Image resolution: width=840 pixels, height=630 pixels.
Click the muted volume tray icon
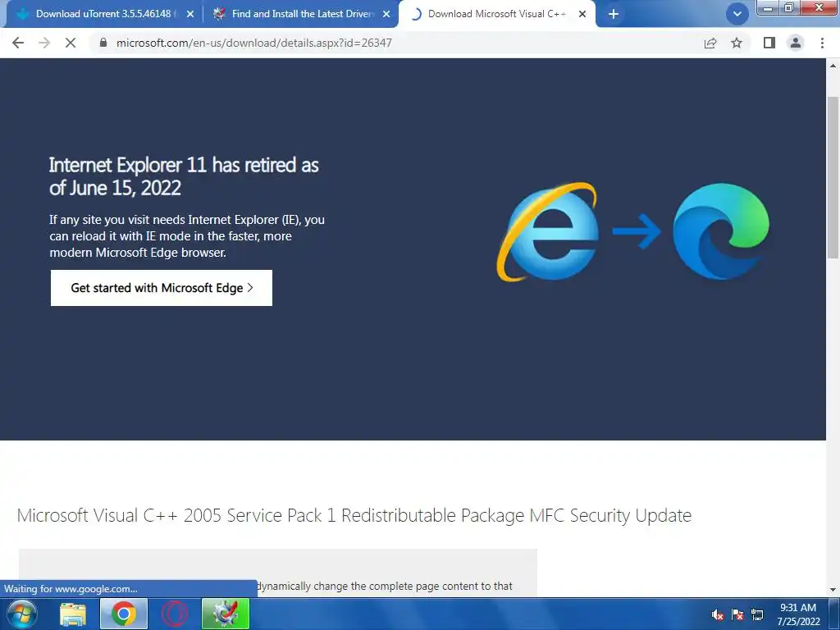[x=718, y=614]
